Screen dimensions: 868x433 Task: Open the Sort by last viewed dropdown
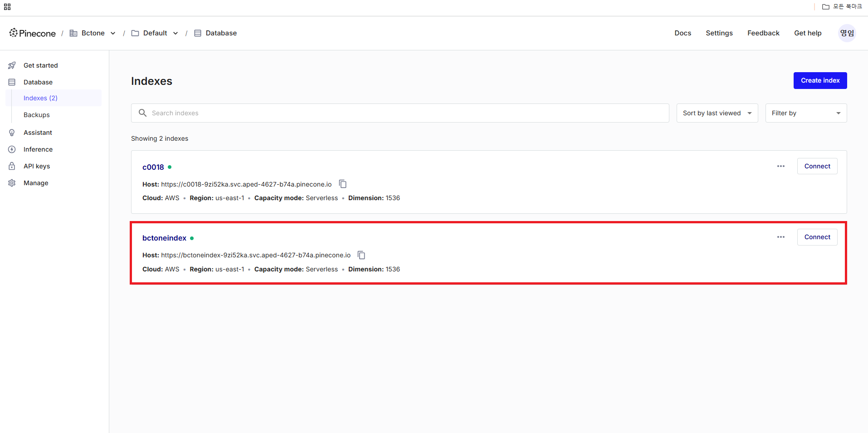point(717,113)
